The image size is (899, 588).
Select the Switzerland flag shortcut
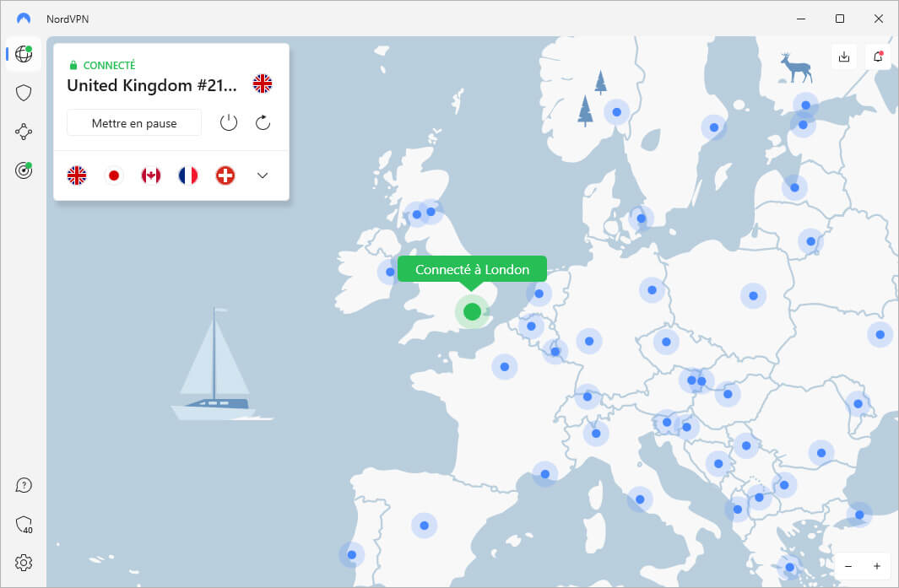coord(225,175)
